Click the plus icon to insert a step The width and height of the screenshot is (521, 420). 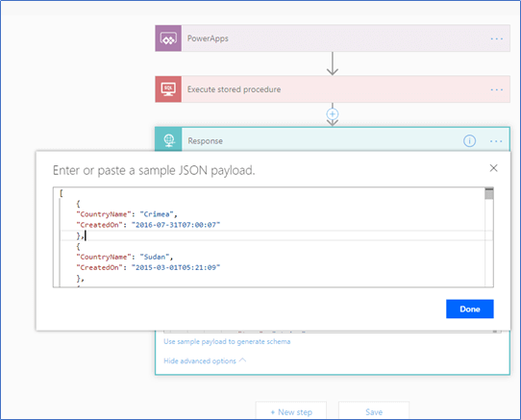[333, 114]
